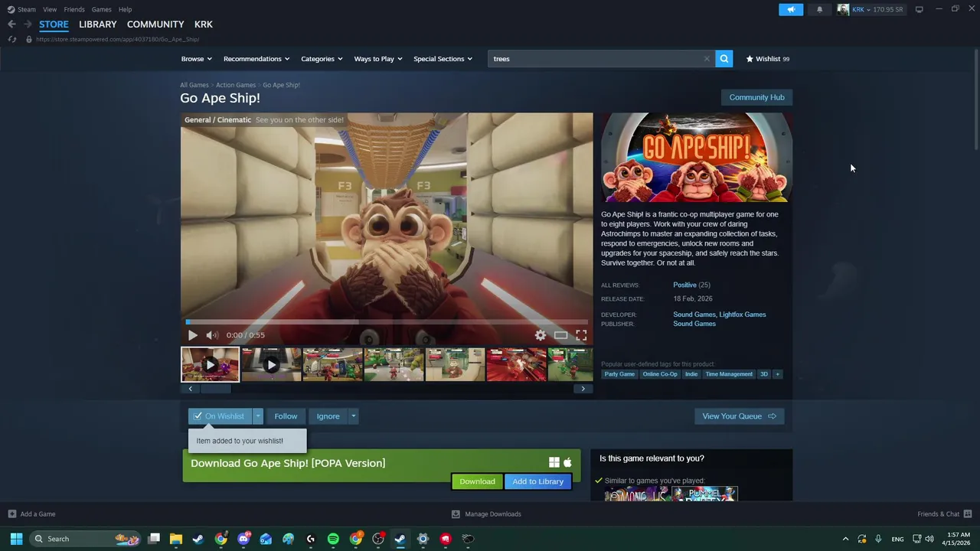Select the second trailer thumbnail
980x551 pixels.
[x=271, y=364]
